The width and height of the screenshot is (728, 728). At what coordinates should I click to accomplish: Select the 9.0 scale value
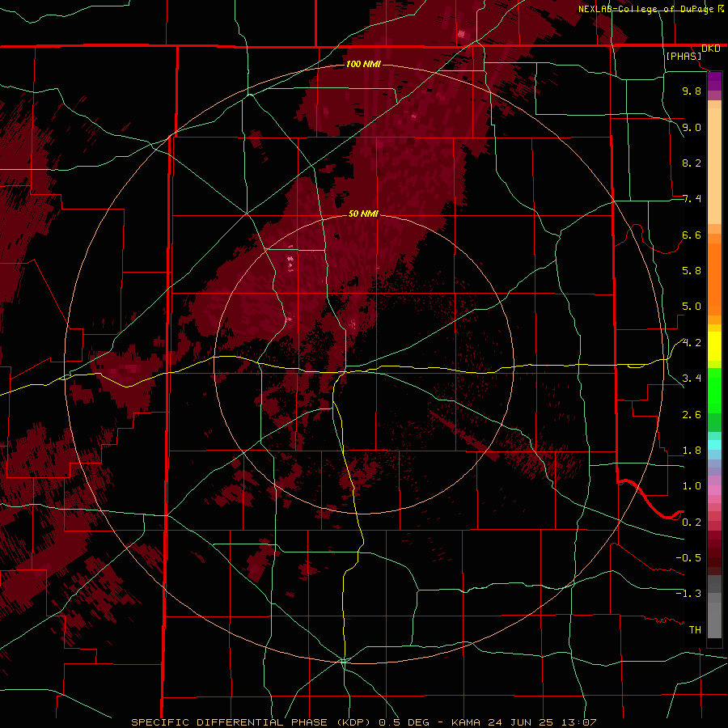pyautogui.click(x=692, y=127)
